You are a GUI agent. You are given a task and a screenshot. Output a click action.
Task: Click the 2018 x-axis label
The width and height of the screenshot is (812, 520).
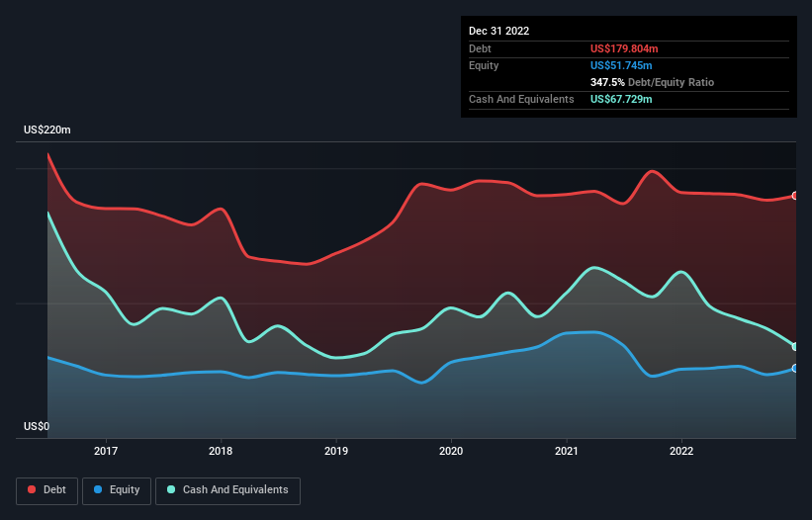click(221, 451)
